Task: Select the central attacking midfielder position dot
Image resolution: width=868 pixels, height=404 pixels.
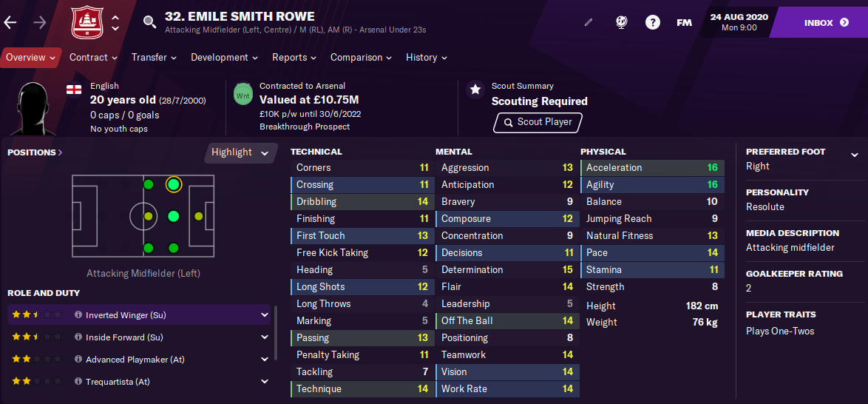Action: pos(173,216)
